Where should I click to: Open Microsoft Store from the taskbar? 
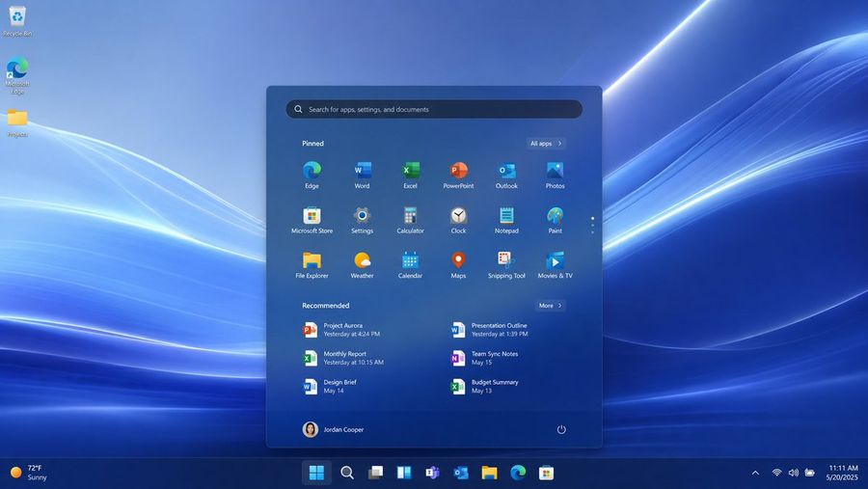(x=546, y=473)
